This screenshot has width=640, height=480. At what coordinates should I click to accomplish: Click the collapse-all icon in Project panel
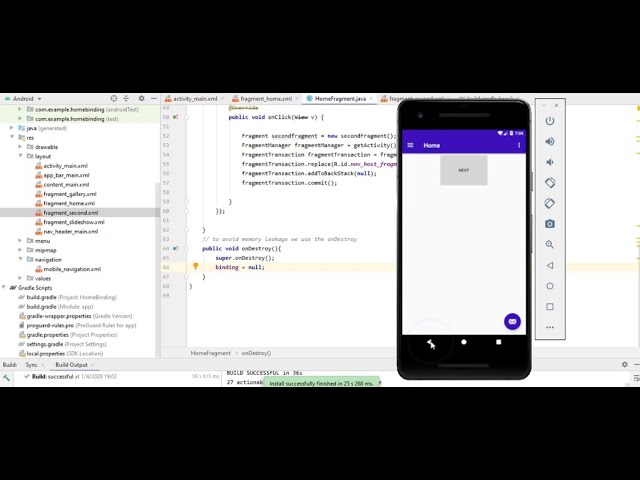point(126,98)
